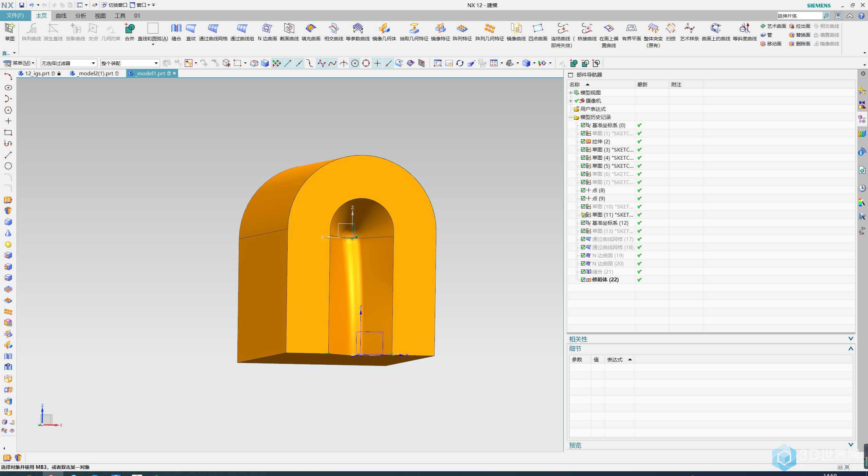Toggle checkbox for 修剪体 (22)
868x476 pixels.
(583, 280)
